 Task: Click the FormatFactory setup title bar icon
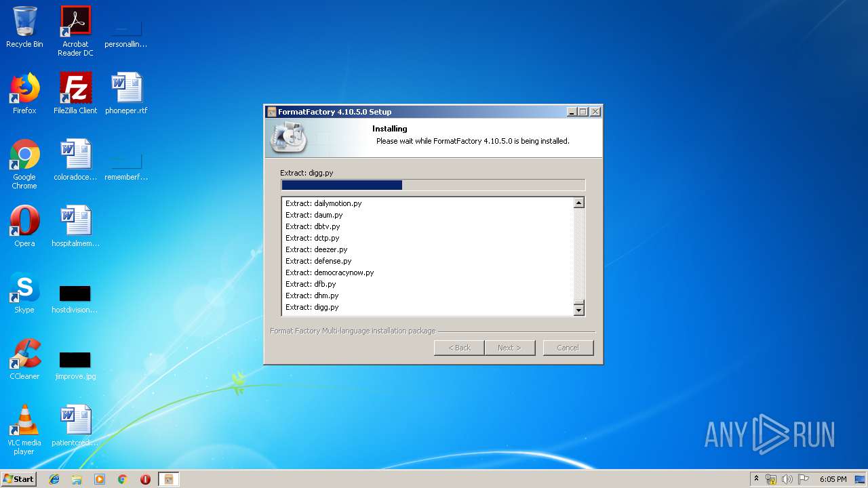click(x=272, y=112)
